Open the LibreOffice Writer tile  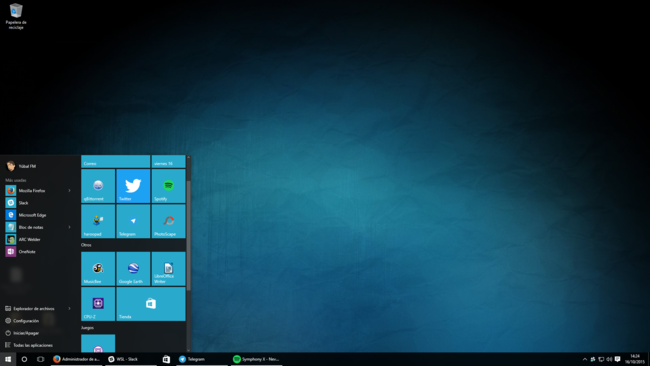pos(168,269)
